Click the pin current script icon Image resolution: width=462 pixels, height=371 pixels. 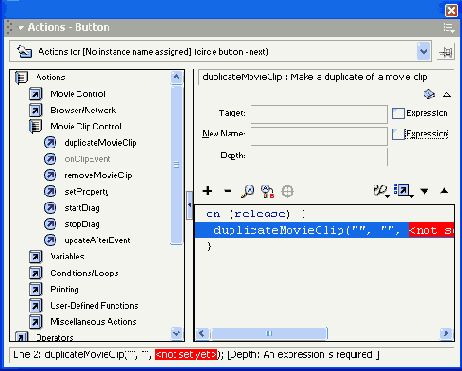tap(446, 52)
